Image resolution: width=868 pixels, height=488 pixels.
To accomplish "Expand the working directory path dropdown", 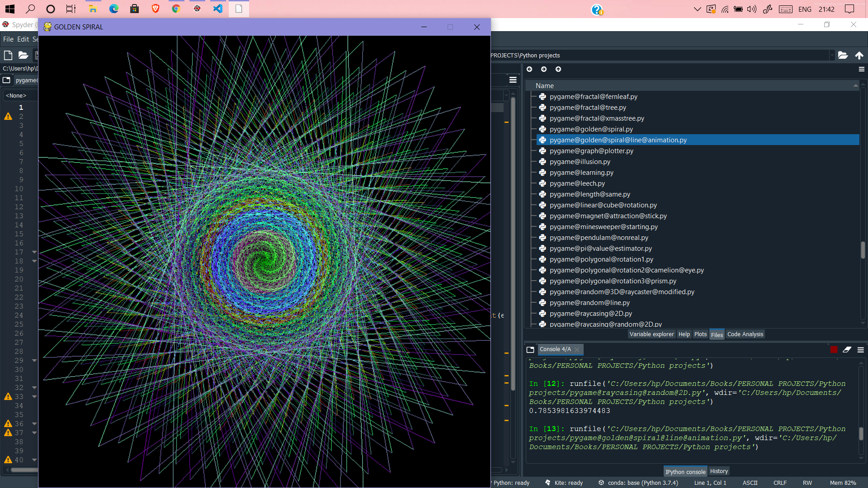I will [x=831, y=55].
